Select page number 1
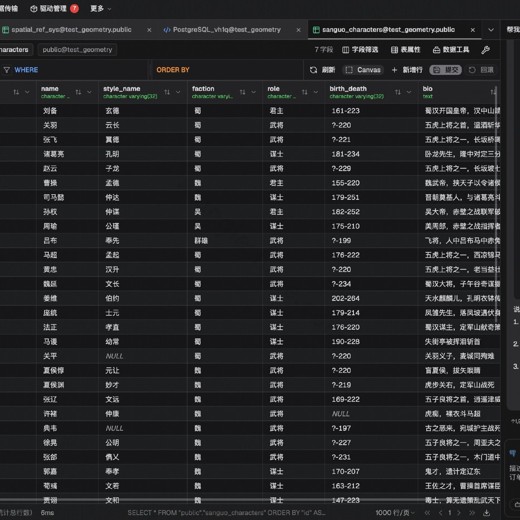520x520 pixels. tap(450, 513)
